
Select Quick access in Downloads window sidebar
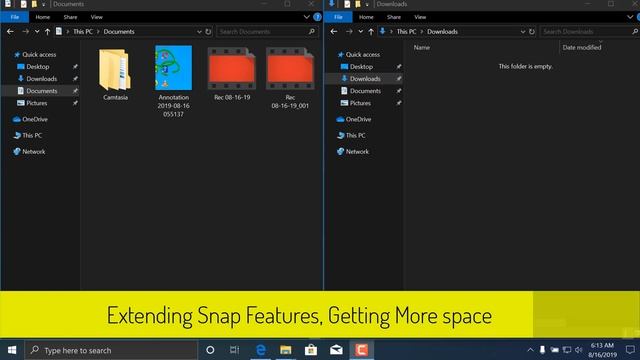(x=363, y=54)
